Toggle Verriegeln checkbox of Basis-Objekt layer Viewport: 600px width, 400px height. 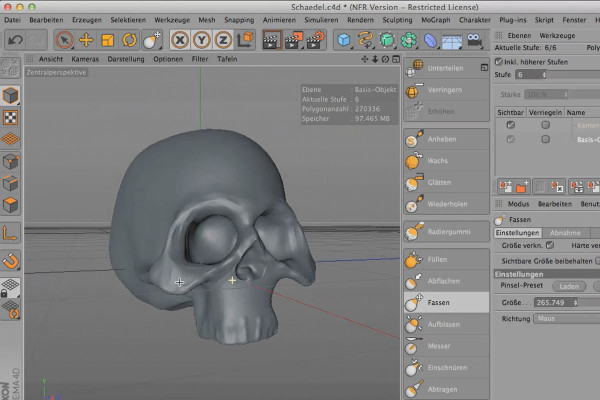point(546,139)
